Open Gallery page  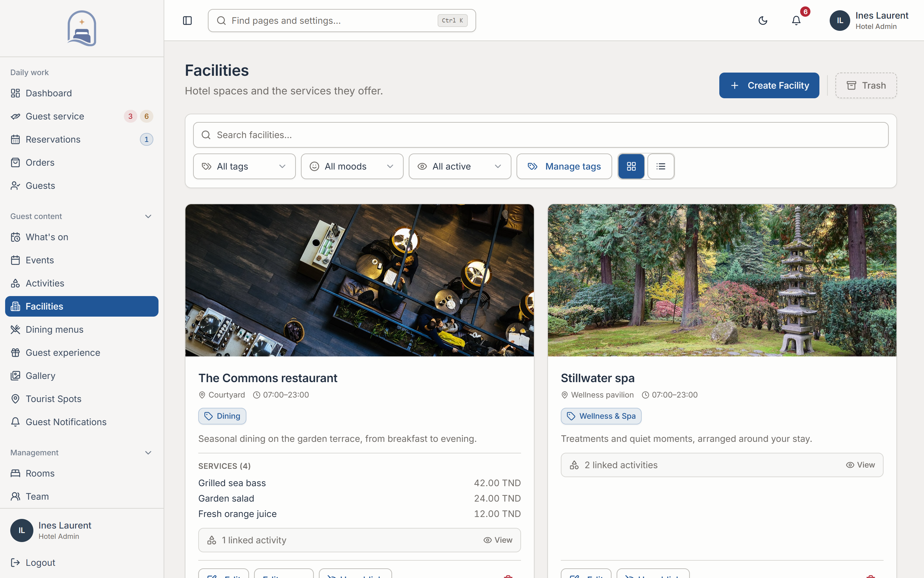[82, 376]
